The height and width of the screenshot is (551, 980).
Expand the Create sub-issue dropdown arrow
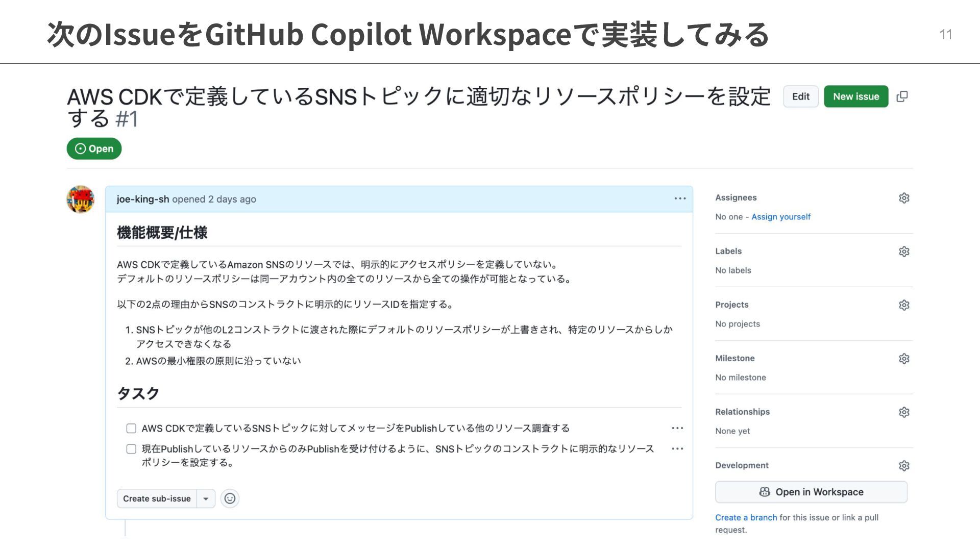tap(206, 498)
